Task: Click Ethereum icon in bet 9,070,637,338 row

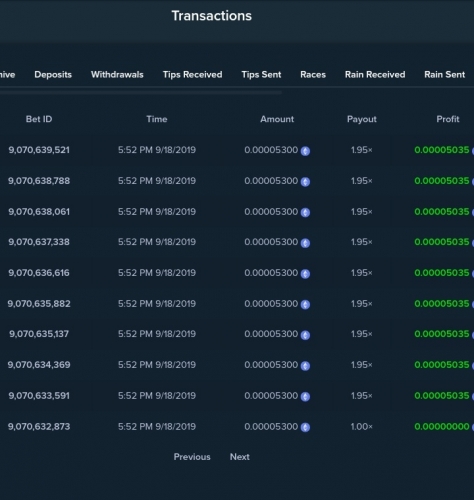Action: tap(305, 243)
